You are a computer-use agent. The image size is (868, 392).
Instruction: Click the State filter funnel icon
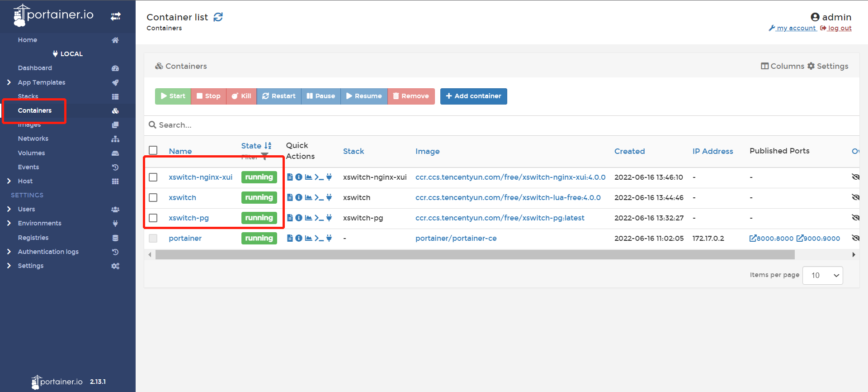pos(264,157)
